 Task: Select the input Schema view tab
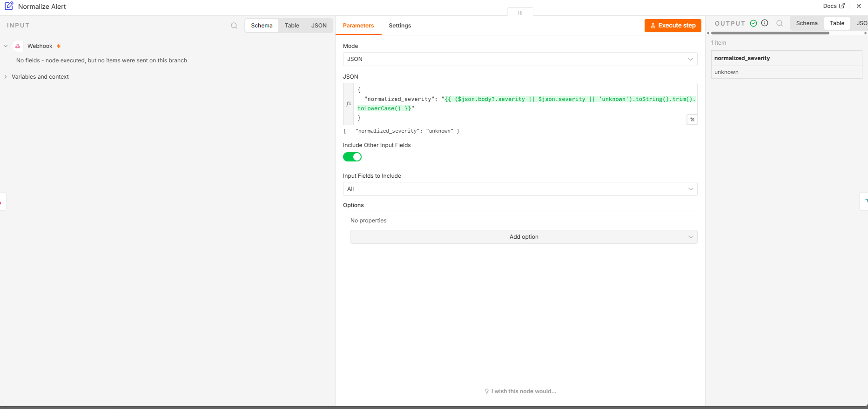coord(262,26)
